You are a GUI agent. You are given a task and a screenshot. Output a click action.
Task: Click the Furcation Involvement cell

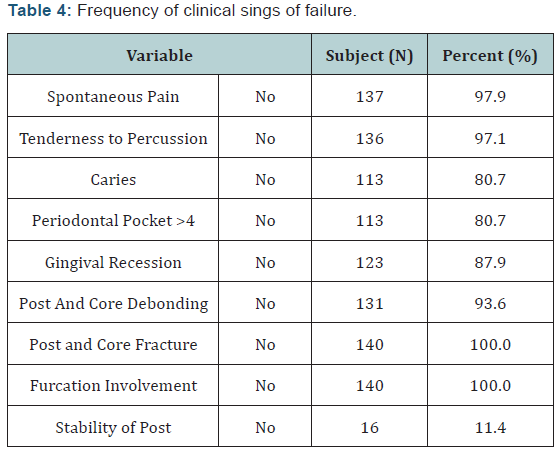pyautogui.click(x=113, y=385)
